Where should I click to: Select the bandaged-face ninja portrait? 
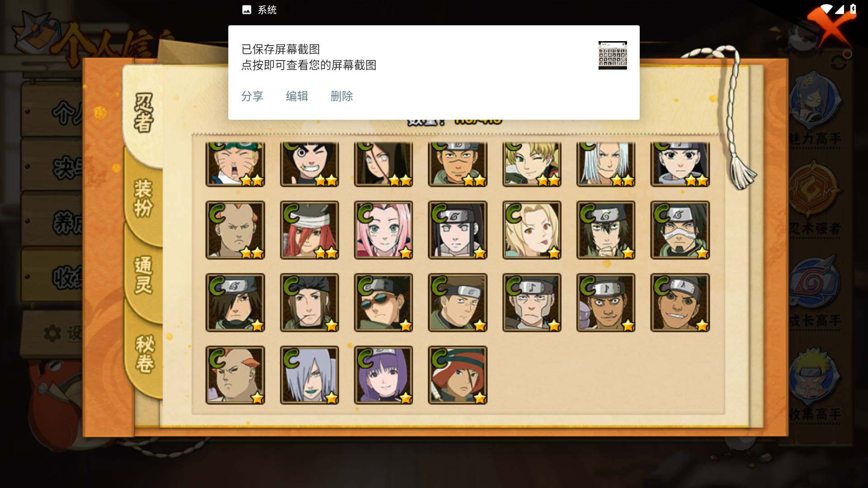[680, 230]
